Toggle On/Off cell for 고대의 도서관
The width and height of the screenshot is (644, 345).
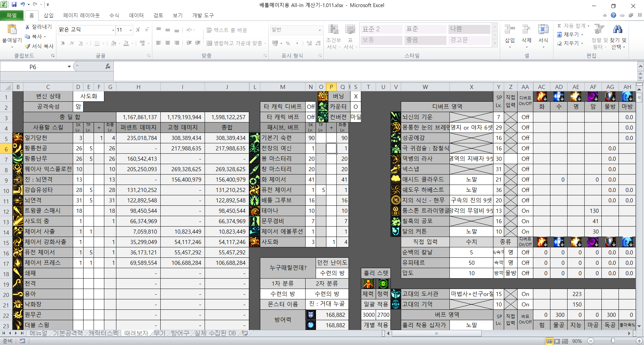click(x=525, y=294)
